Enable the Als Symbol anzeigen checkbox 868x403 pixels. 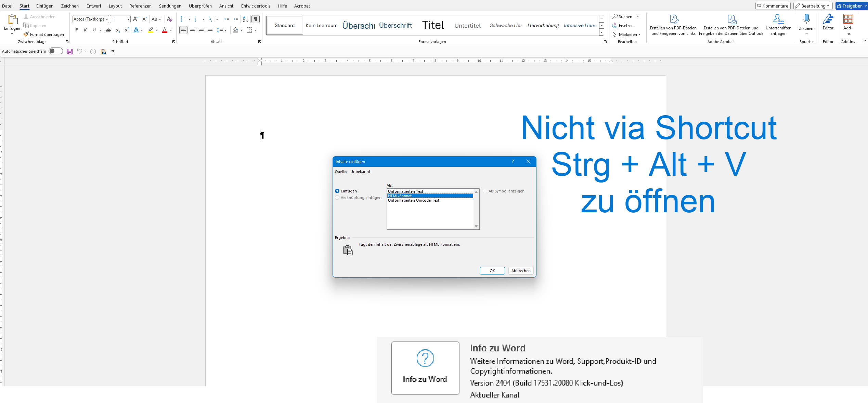(x=485, y=191)
